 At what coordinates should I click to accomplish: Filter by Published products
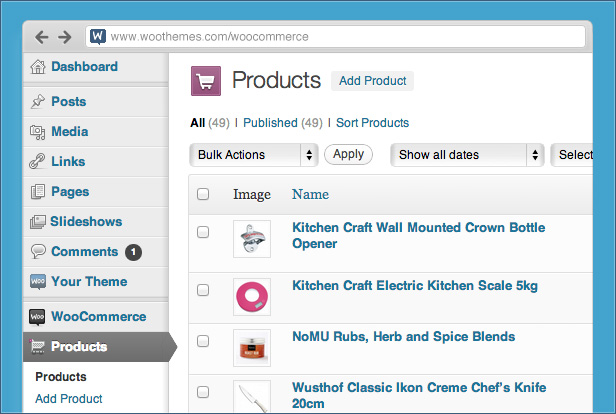point(270,123)
